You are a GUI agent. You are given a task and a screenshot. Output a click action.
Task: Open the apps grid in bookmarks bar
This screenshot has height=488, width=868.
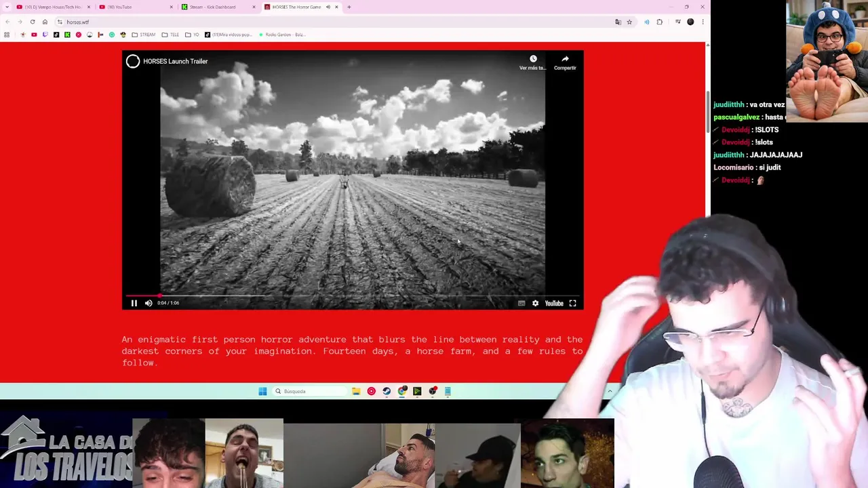7,35
